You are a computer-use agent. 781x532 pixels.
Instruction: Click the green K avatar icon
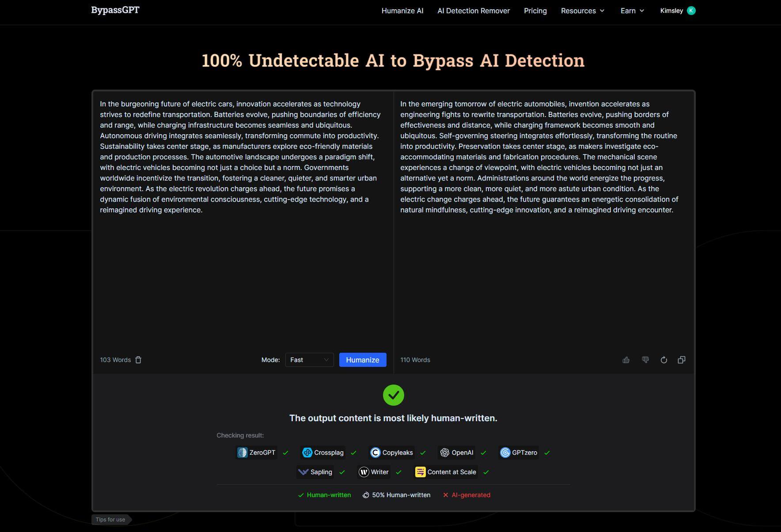coord(691,11)
